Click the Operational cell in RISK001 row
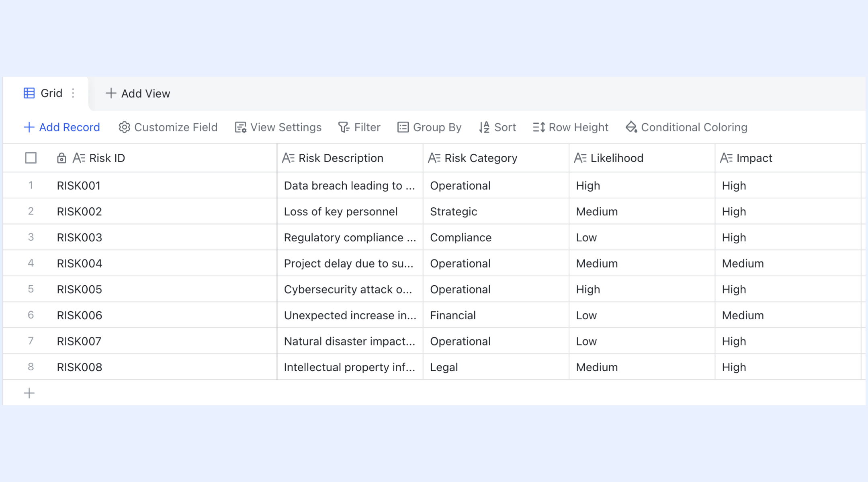 point(496,186)
